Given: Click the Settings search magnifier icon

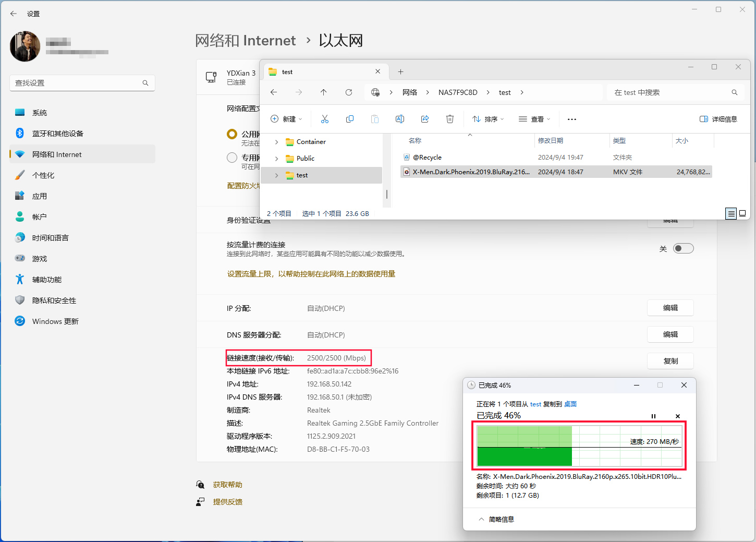Looking at the screenshot, I should point(145,83).
